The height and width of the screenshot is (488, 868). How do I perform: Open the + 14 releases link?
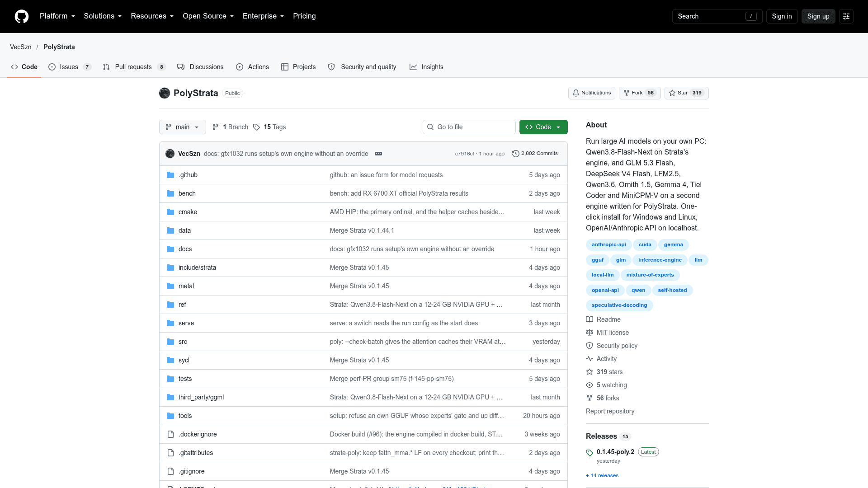(602, 475)
